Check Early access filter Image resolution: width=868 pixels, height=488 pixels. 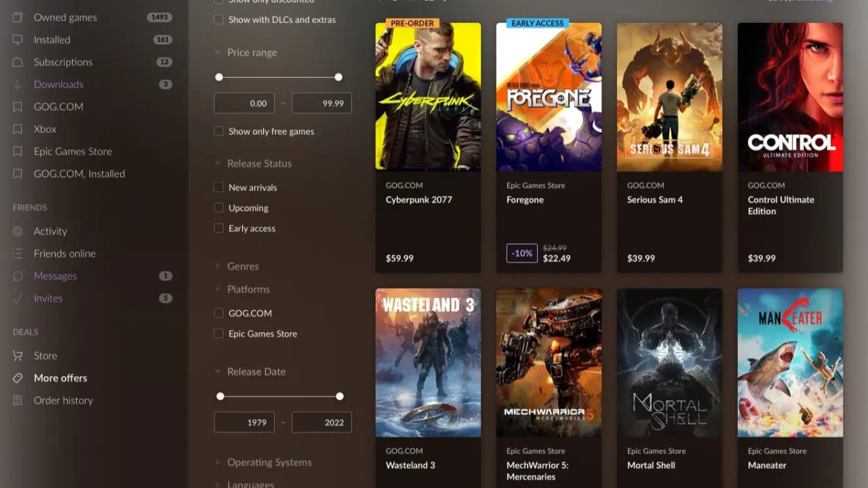coord(218,228)
